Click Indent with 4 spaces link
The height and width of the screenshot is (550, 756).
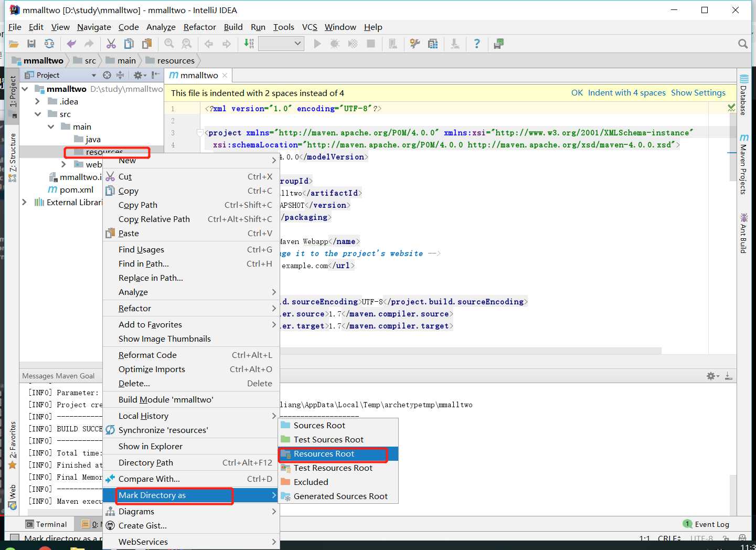point(626,92)
